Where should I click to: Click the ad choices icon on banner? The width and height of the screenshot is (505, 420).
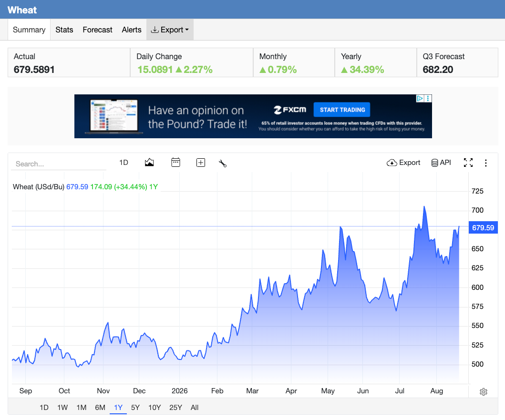click(x=420, y=98)
